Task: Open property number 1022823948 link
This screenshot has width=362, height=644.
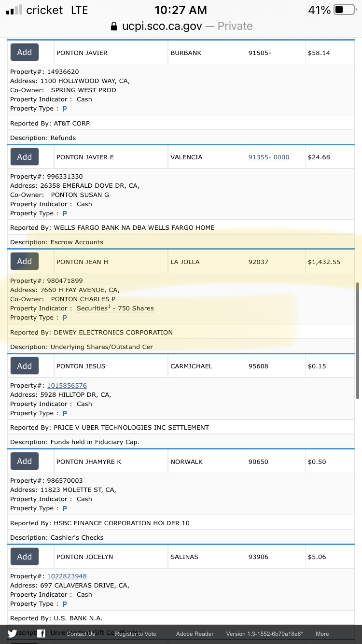Action: click(67, 576)
